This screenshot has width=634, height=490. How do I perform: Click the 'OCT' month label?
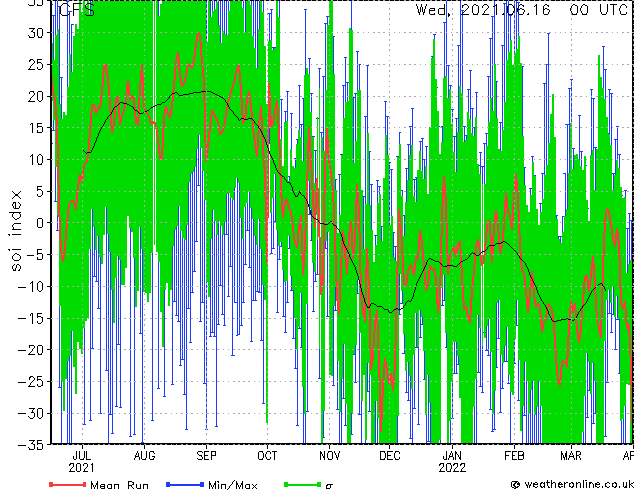click(267, 456)
